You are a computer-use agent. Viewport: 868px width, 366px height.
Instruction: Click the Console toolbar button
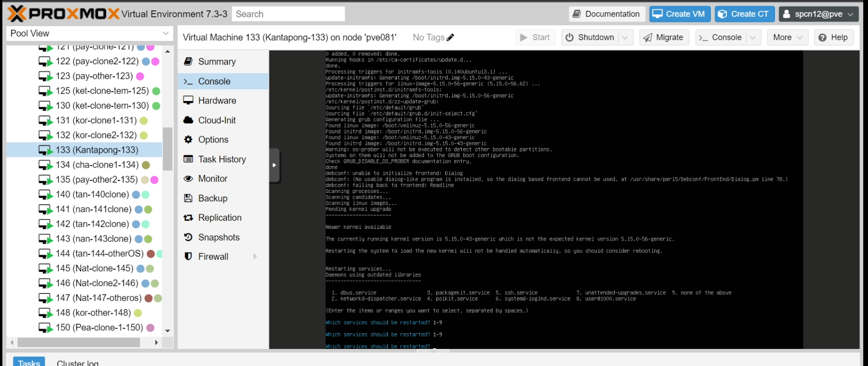tap(721, 38)
